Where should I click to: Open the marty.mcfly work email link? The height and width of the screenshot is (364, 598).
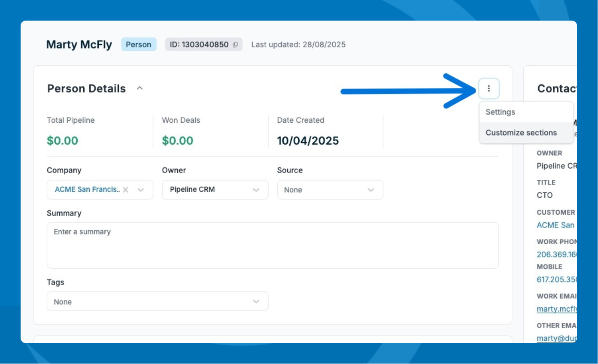coord(556,309)
